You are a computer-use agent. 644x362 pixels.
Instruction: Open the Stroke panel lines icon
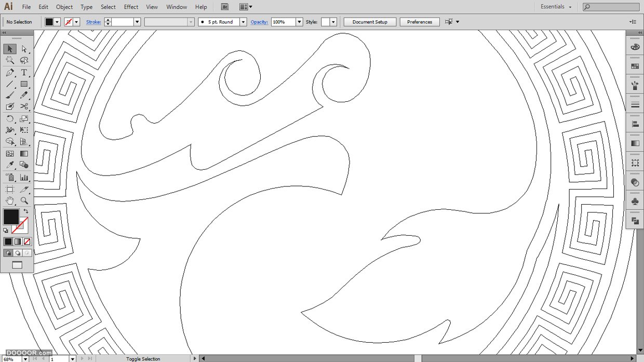pos(635,105)
